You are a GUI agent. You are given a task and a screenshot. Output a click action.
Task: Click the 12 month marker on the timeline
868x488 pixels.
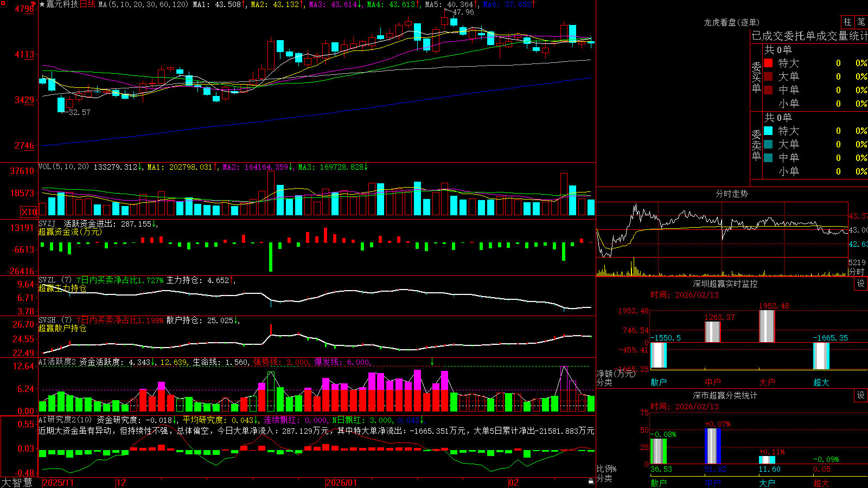point(121,483)
